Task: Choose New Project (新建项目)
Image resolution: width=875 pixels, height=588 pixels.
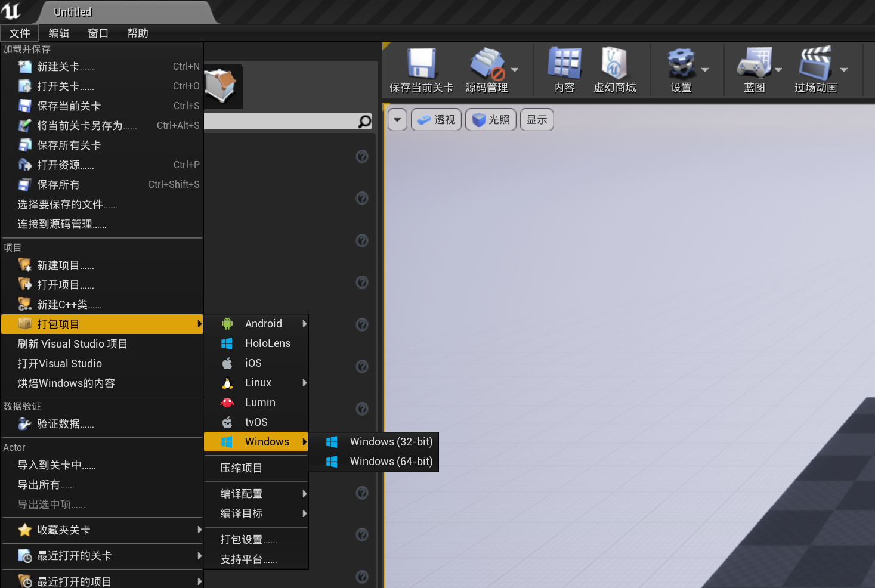Action: pos(102,265)
